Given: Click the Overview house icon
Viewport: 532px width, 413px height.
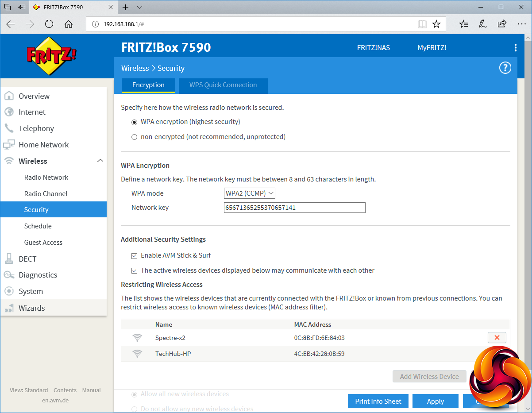Looking at the screenshot, I should point(9,96).
